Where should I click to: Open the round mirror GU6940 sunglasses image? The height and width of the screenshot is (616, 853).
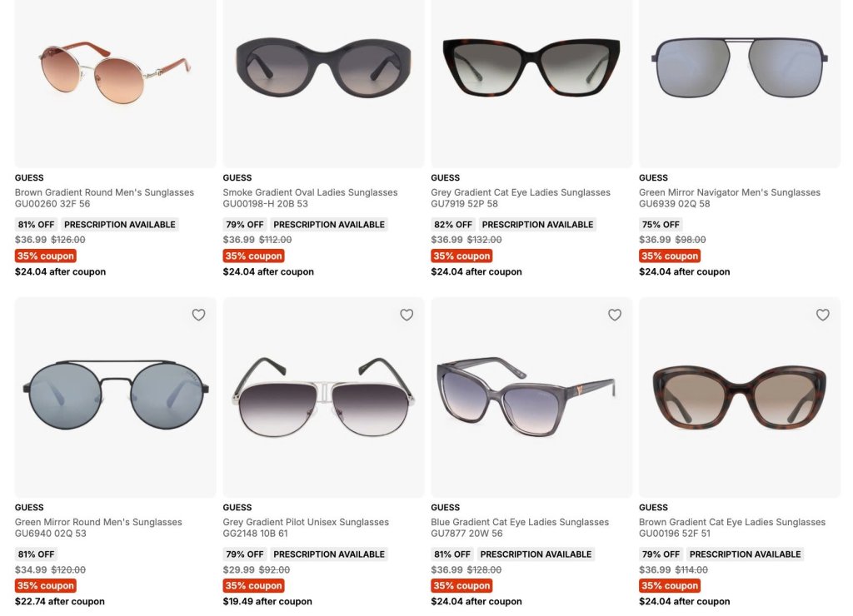click(115, 397)
